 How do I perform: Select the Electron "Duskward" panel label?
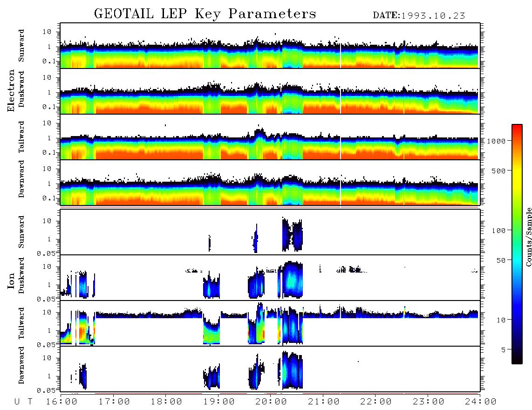point(21,89)
